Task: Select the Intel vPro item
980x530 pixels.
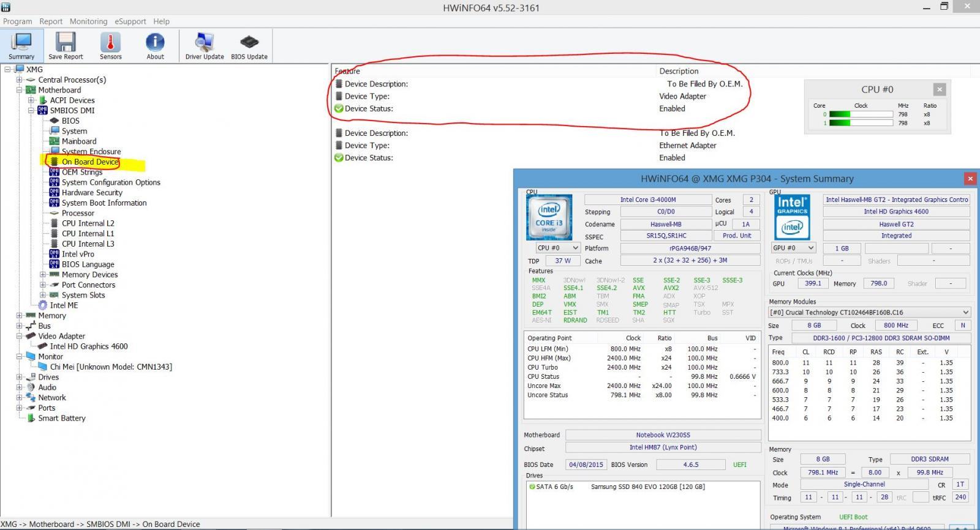Action: click(78, 254)
